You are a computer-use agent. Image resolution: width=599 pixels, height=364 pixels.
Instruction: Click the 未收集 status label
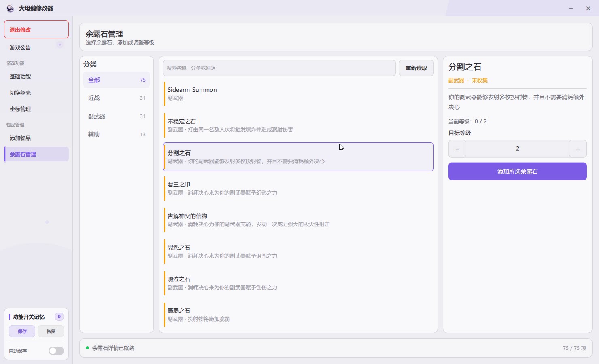(480, 80)
